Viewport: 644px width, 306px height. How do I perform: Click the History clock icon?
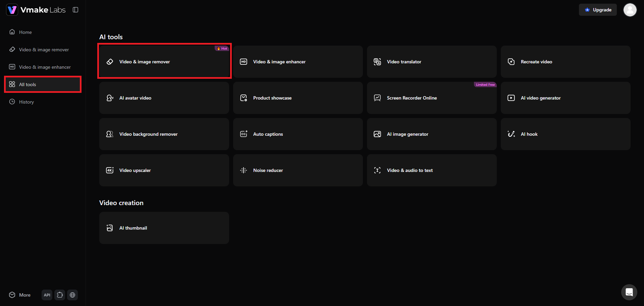(x=12, y=102)
